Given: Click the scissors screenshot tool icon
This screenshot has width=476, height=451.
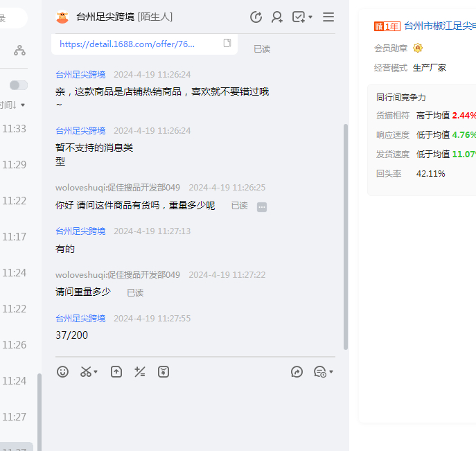Looking at the screenshot, I should click(86, 372).
